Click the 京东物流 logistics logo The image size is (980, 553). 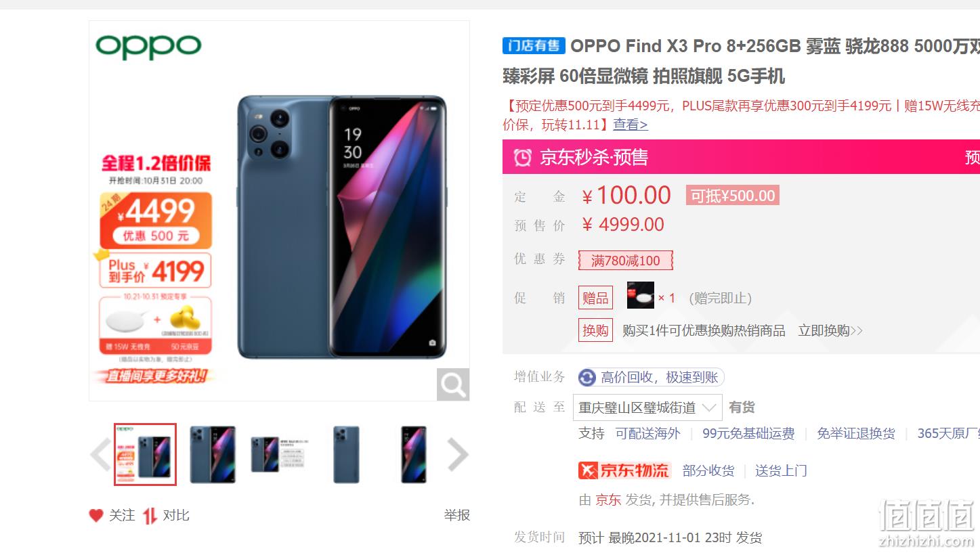(x=624, y=470)
